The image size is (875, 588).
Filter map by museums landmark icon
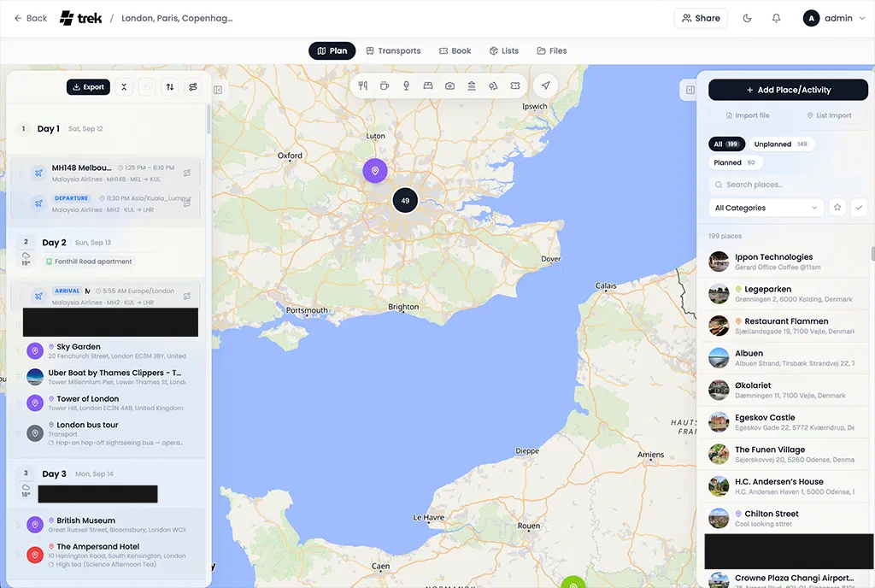point(472,86)
